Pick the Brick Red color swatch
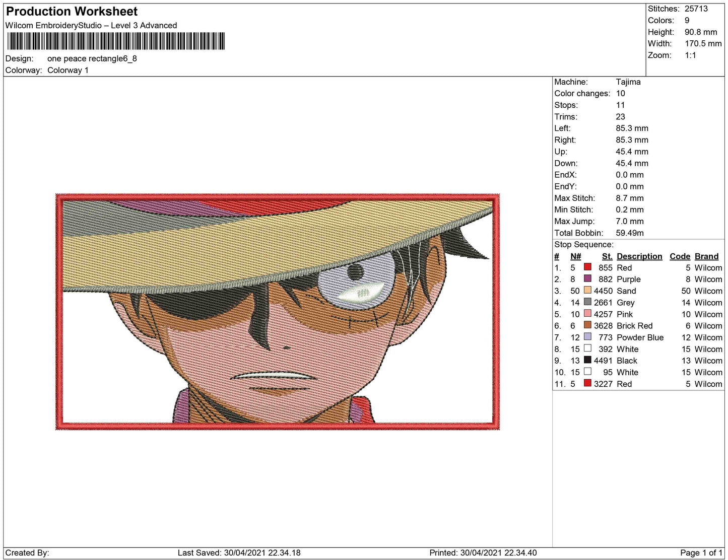 (587, 325)
